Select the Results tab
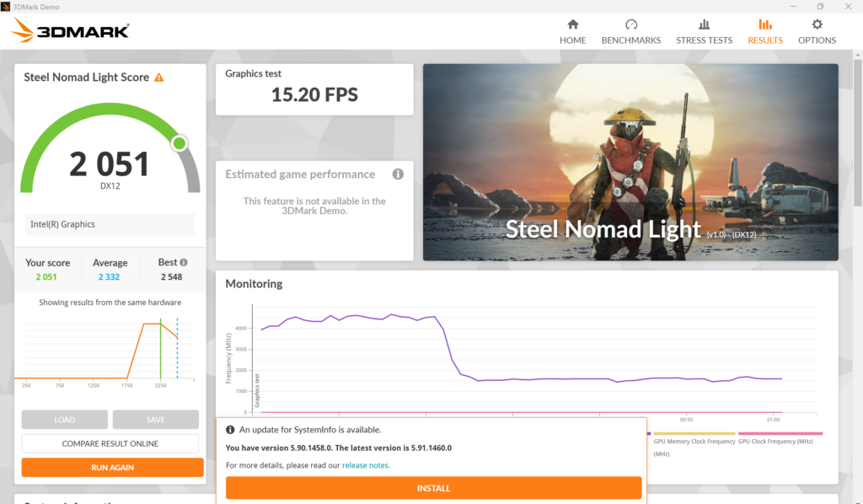863x504 pixels. 765,31
